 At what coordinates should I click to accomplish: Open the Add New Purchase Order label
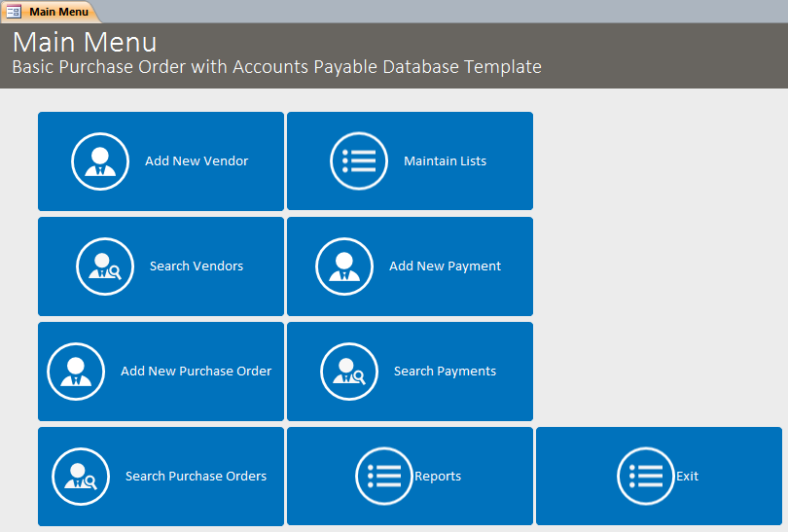point(196,371)
